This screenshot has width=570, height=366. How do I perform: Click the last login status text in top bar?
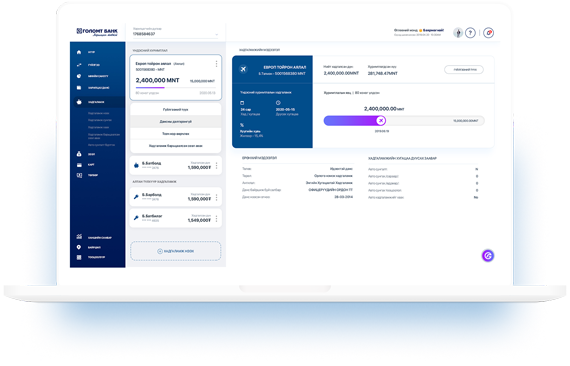tap(418, 35)
